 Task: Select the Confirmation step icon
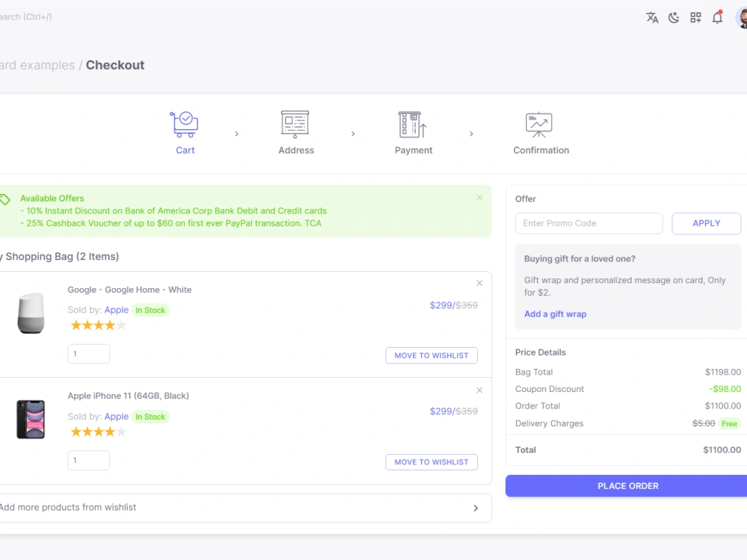[x=539, y=125]
